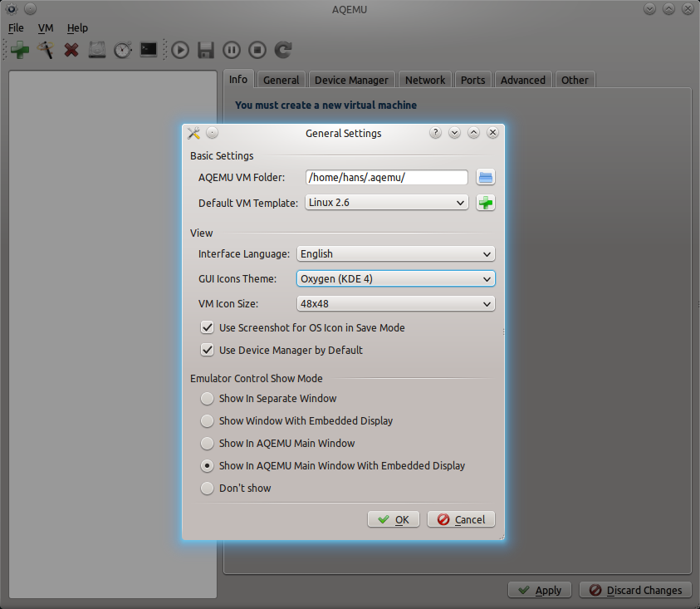Click the pin dot button in dialog title bar
The image size is (700, 609).
pos(212,133)
